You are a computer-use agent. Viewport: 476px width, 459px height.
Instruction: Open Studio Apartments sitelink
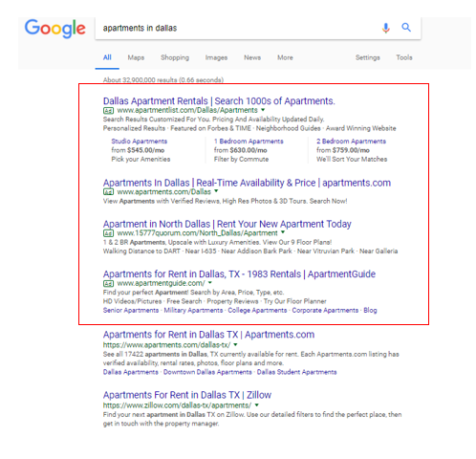(x=140, y=142)
